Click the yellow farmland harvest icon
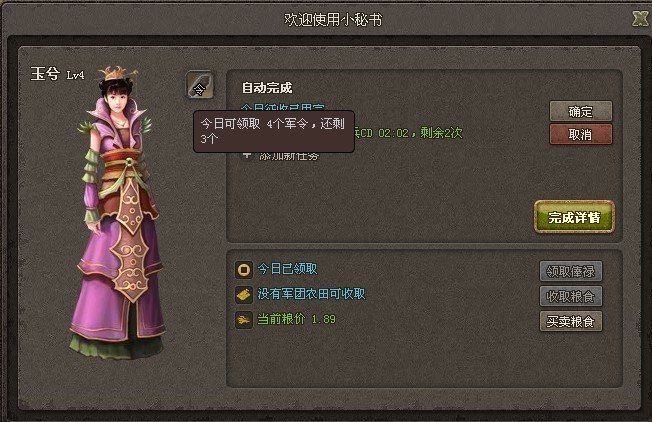 tap(244, 295)
